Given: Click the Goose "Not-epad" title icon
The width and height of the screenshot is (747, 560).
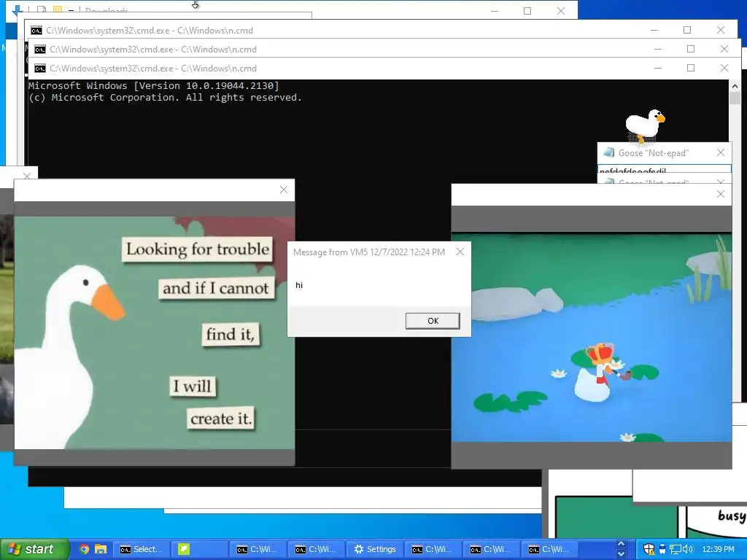Looking at the screenshot, I should 608,152.
